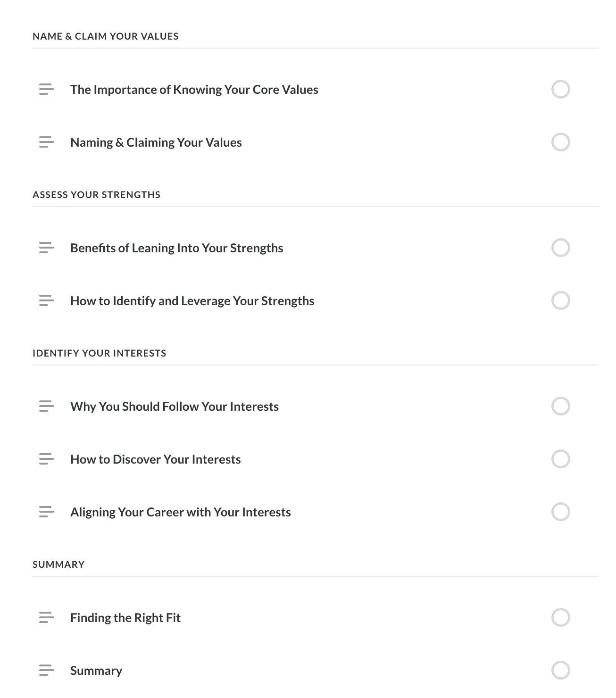
Task: Click the text icon beside Benefits of Leaning Into Your Strengths
Action: click(46, 248)
